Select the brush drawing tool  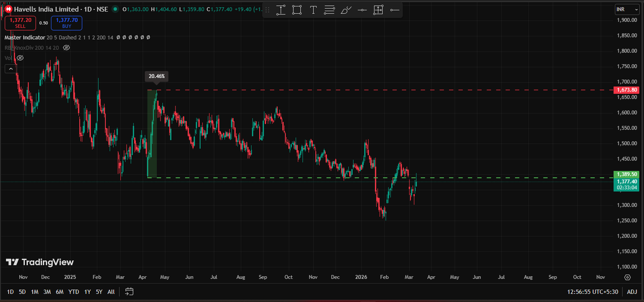point(346,10)
